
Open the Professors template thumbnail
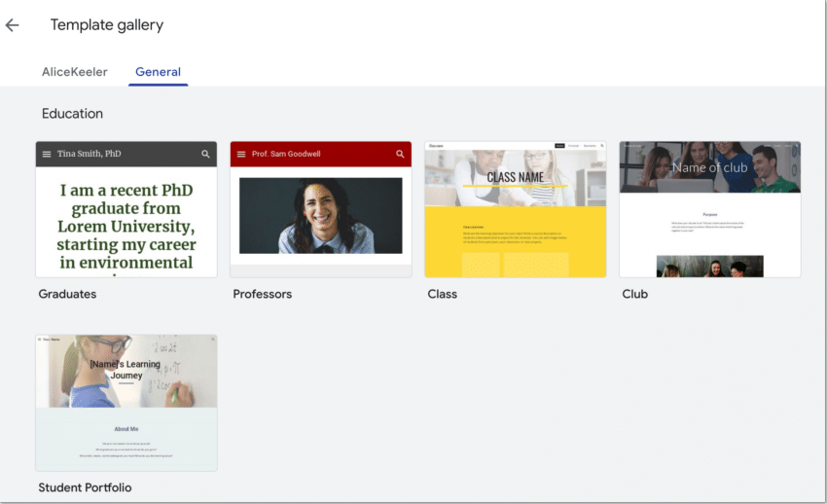pos(321,209)
